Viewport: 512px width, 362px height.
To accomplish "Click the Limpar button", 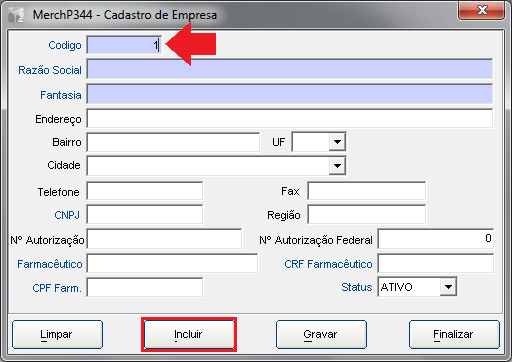I will click(x=57, y=334).
